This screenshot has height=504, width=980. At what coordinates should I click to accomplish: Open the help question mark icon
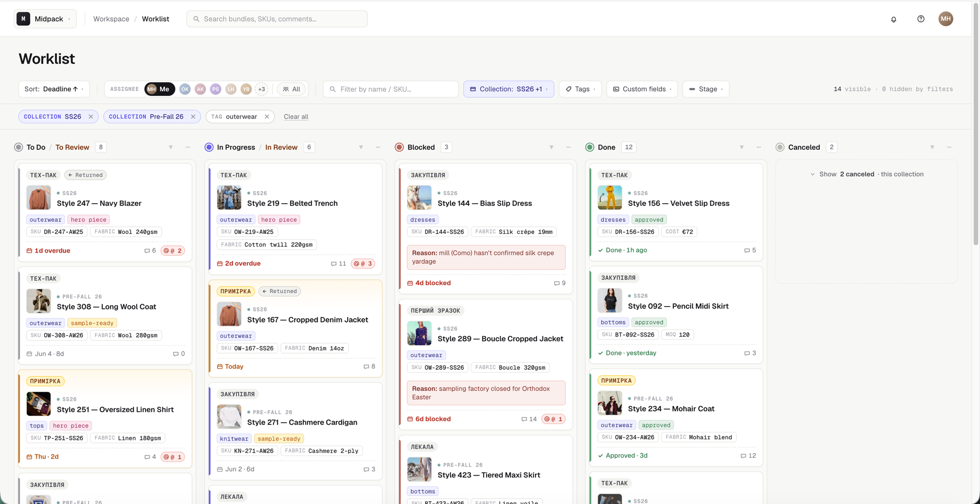coord(921,19)
